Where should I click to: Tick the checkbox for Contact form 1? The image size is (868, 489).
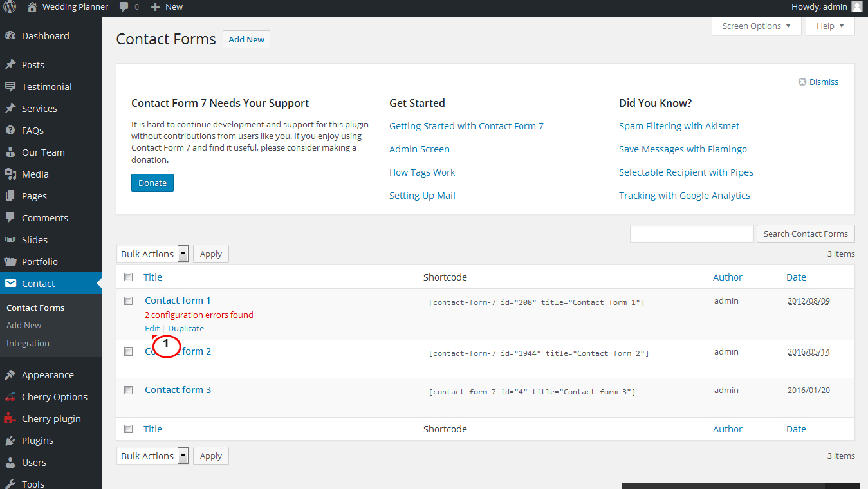point(129,300)
